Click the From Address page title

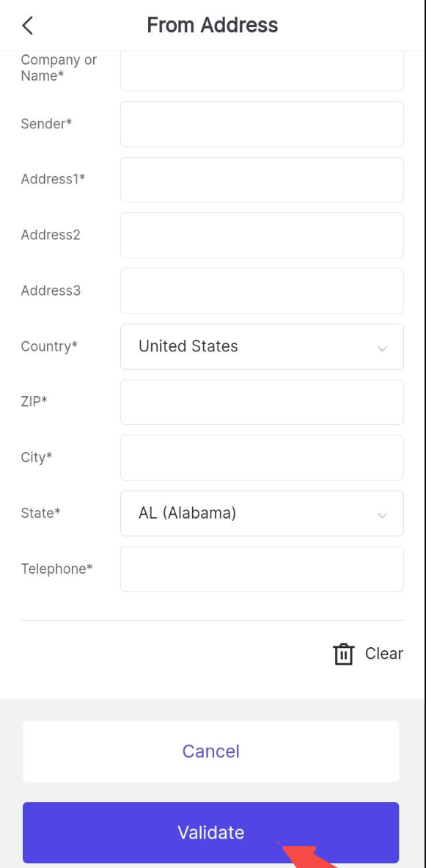tap(213, 26)
